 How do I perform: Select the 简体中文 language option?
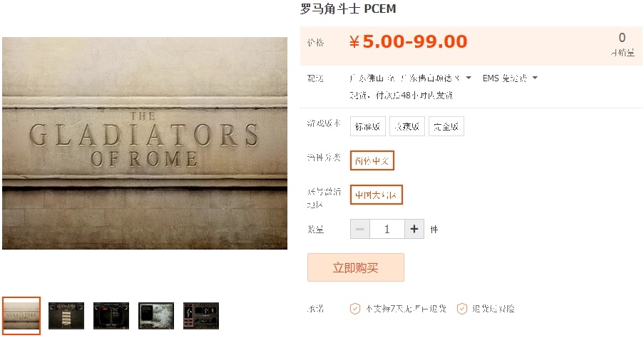(372, 160)
